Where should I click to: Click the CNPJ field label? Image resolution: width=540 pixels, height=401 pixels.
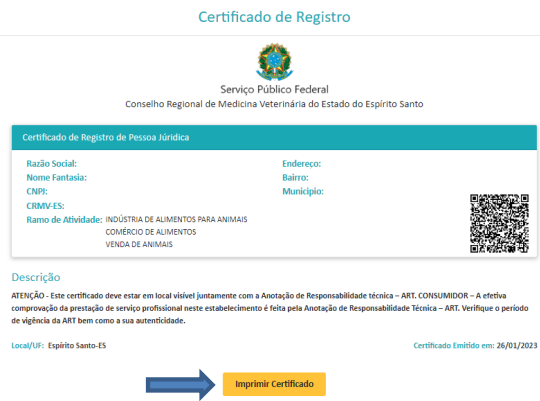point(37,192)
